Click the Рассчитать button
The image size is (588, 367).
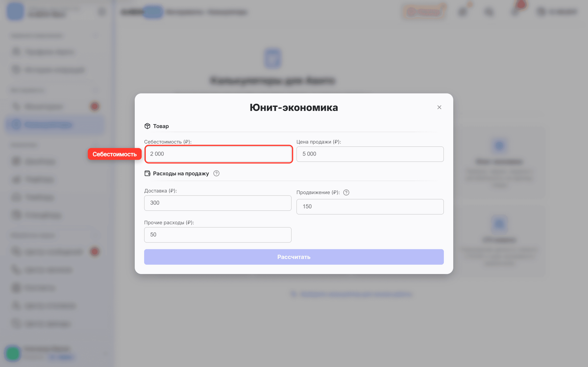[x=294, y=257]
